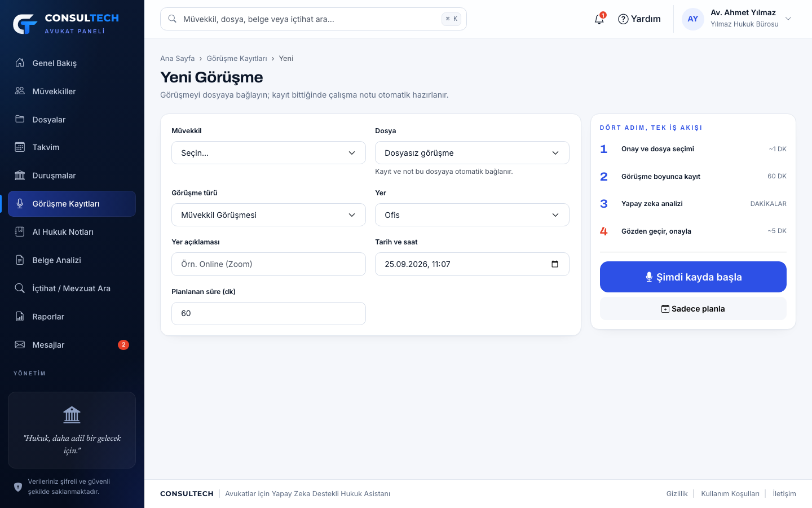Click the İçtihat / Mevzuat Ara search icon

click(x=20, y=288)
